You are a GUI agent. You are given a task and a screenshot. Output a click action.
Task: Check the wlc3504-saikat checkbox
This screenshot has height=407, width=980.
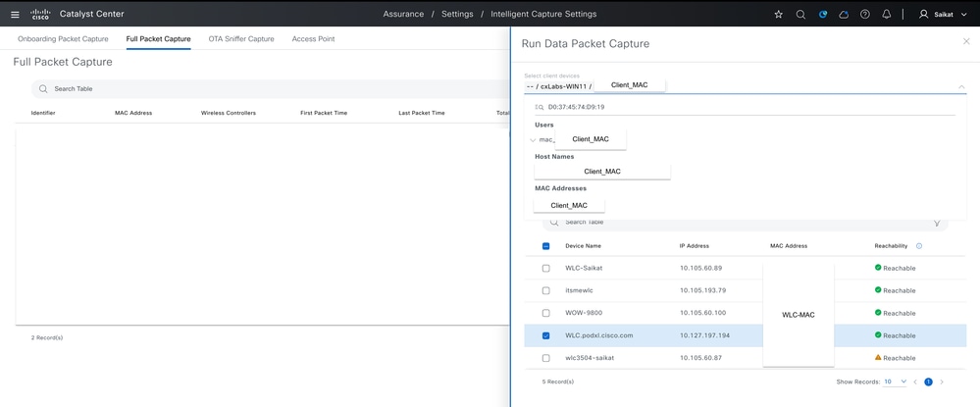(545, 358)
